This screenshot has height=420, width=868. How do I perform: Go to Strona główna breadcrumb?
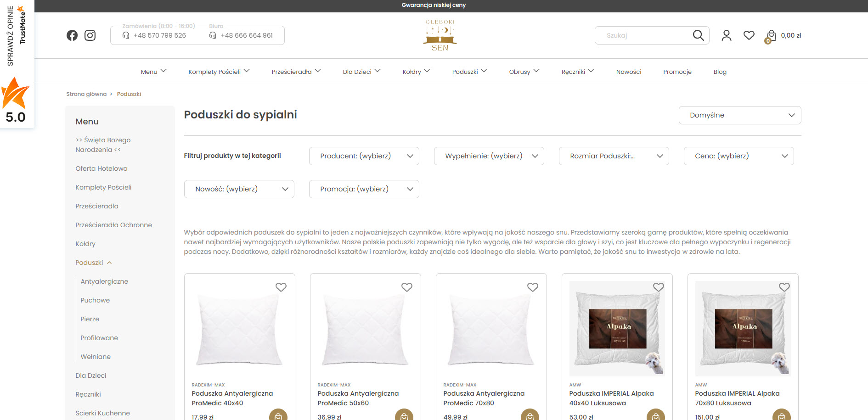86,94
